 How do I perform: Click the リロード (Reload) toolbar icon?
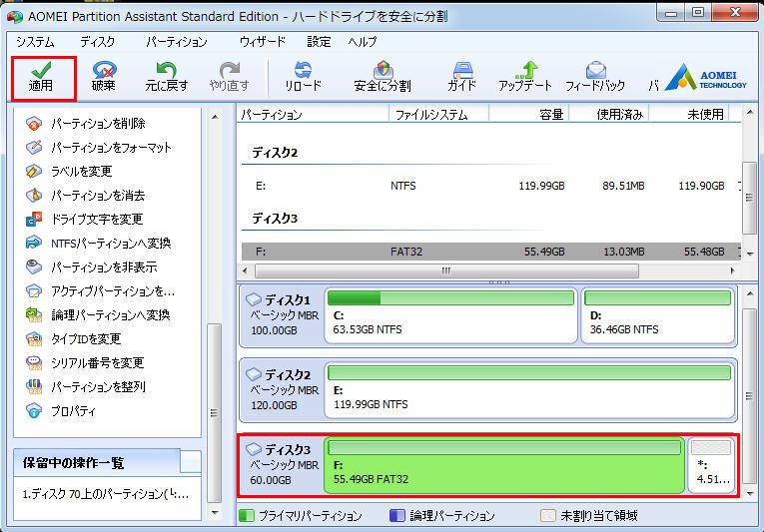[x=303, y=70]
